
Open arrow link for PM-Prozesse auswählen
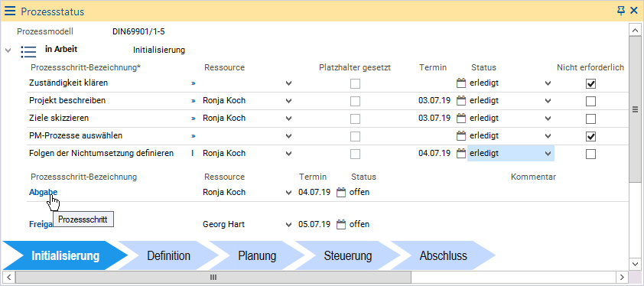click(x=193, y=136)
